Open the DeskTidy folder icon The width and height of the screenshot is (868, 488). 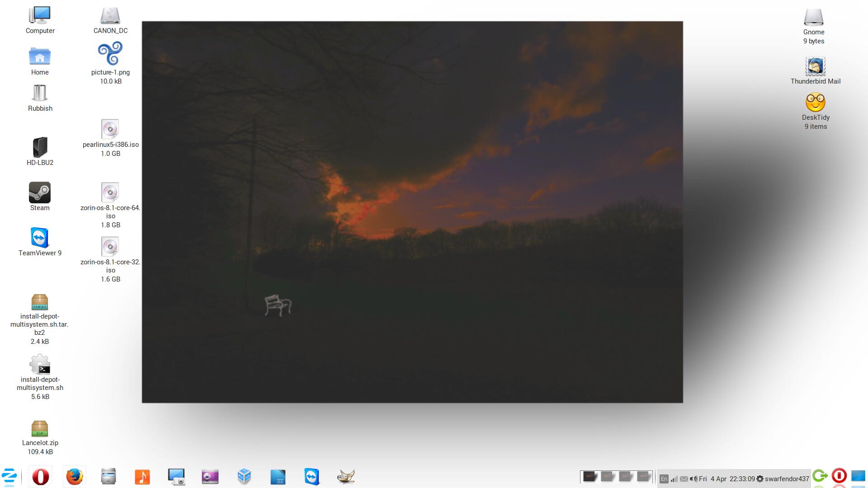(815, 103)
